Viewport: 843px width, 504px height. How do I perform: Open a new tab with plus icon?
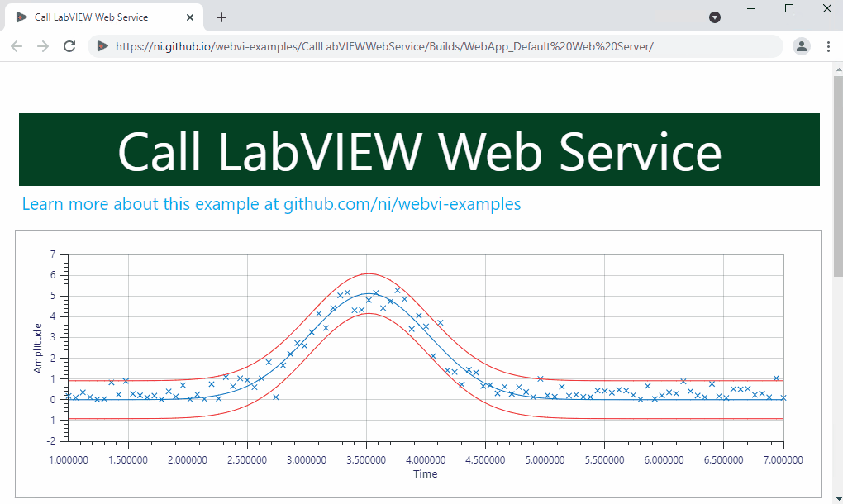(x=221, y=17)
